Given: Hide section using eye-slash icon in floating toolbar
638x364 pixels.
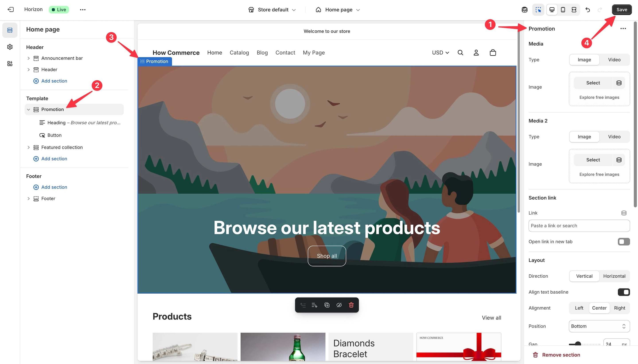Looking at the screenshot, I should click(x=339, y=305).
